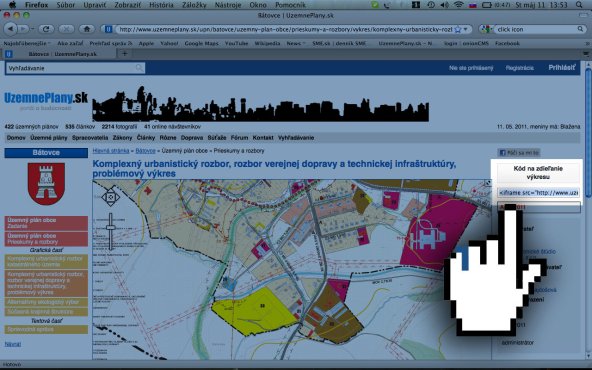Follow the Bátovce breadcrumb link

point(145,151)
